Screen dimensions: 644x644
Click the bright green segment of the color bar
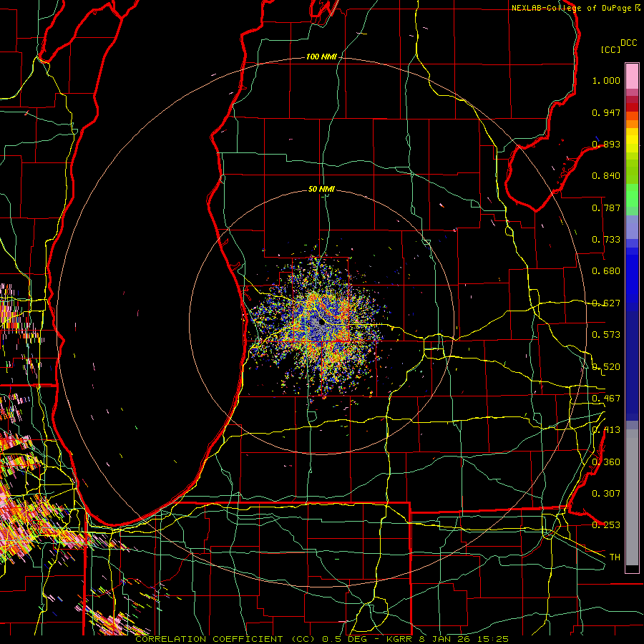[632, 195]
